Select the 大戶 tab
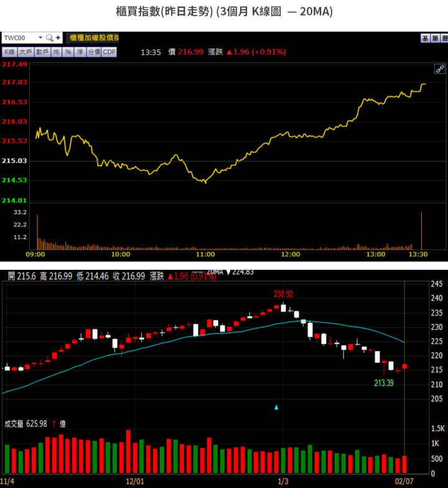This screenshot has height=488, width=448. click(26, 52)
